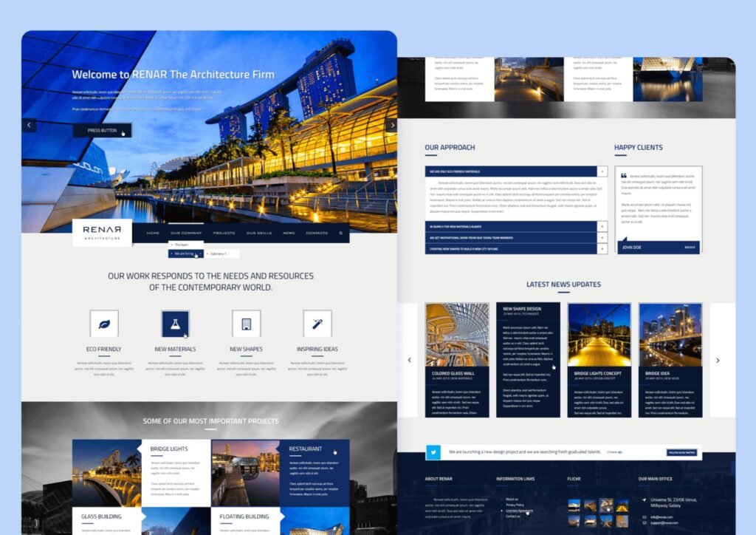Open the Privacy Policy footer link
Viewport: 756px width, 535px height.
(515, 505)
